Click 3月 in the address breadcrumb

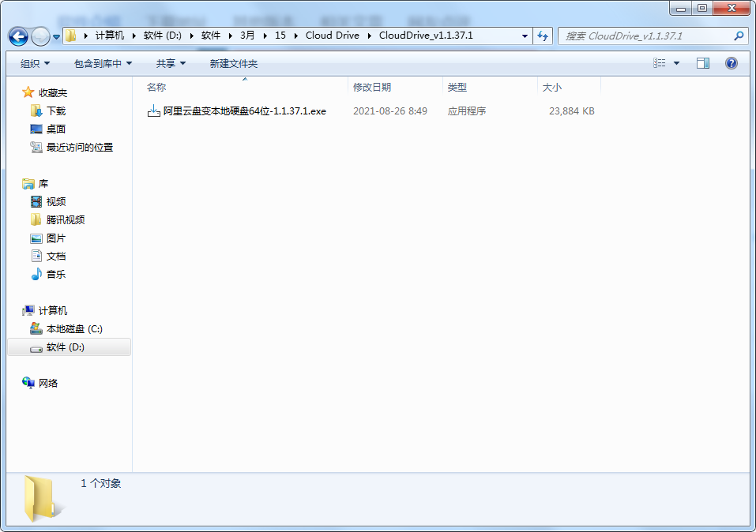[247, 36]
